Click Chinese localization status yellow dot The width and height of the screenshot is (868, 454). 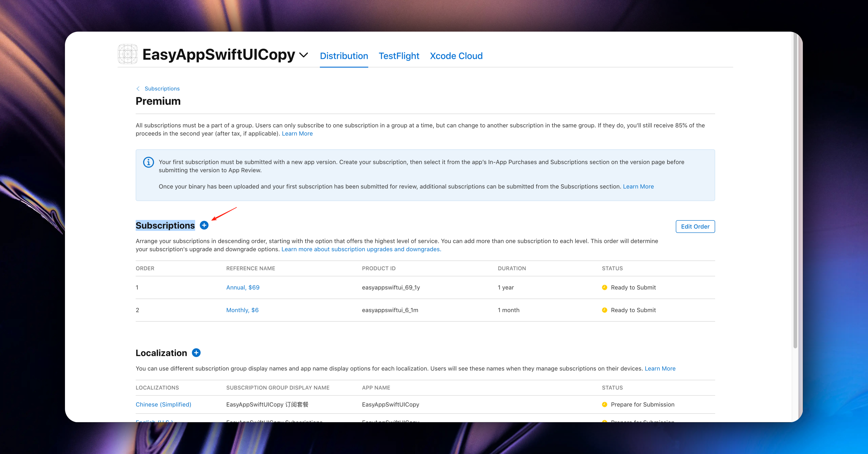pos(605,404)
